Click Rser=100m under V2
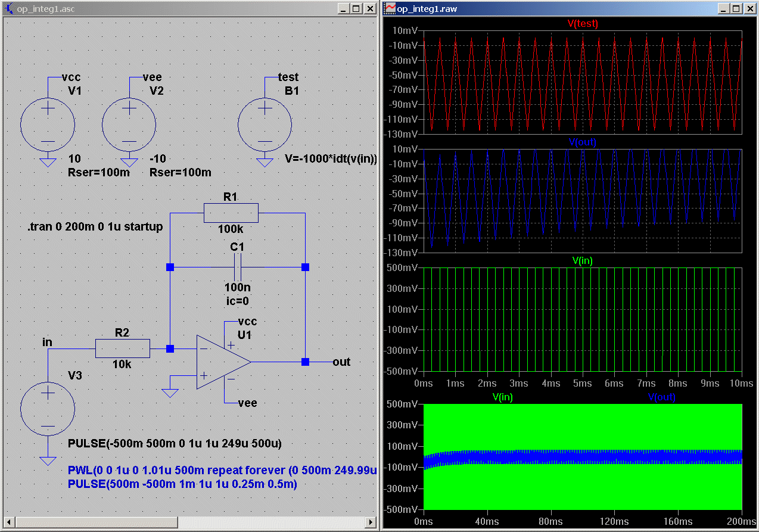 click(180, 173)
